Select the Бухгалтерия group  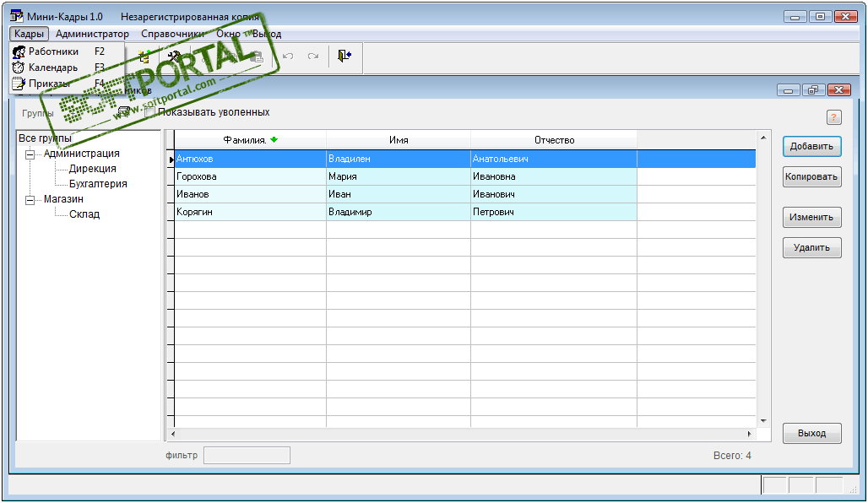pyautogui.click(x=98, y=184)
